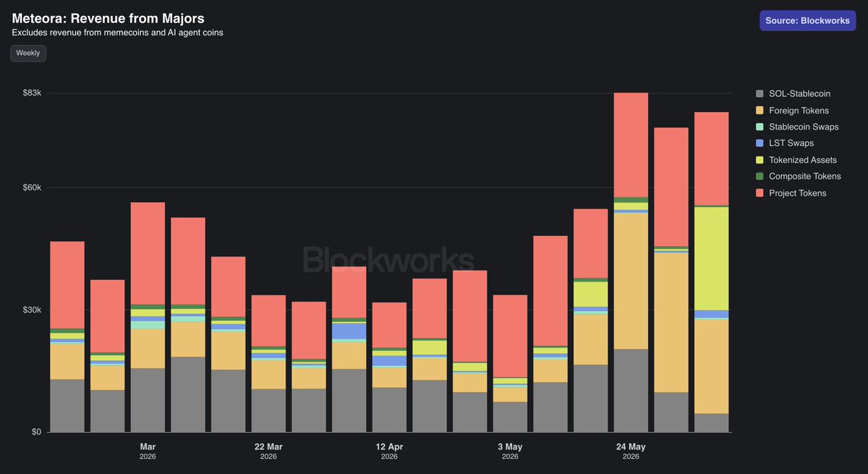This screenshot has height=474, width=868.
Task: Click the subtitle about excluded memecoins
Action: 117,33
